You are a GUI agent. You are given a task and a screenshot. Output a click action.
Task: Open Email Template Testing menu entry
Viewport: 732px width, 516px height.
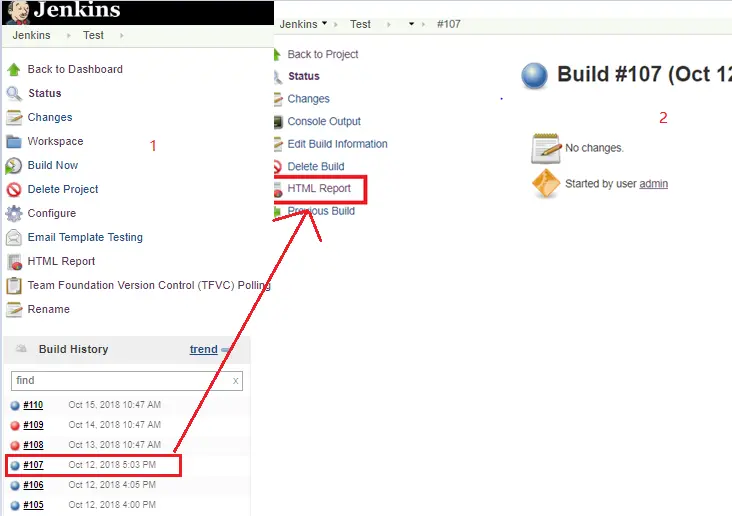pyautogui.click(x=85, y=237)
